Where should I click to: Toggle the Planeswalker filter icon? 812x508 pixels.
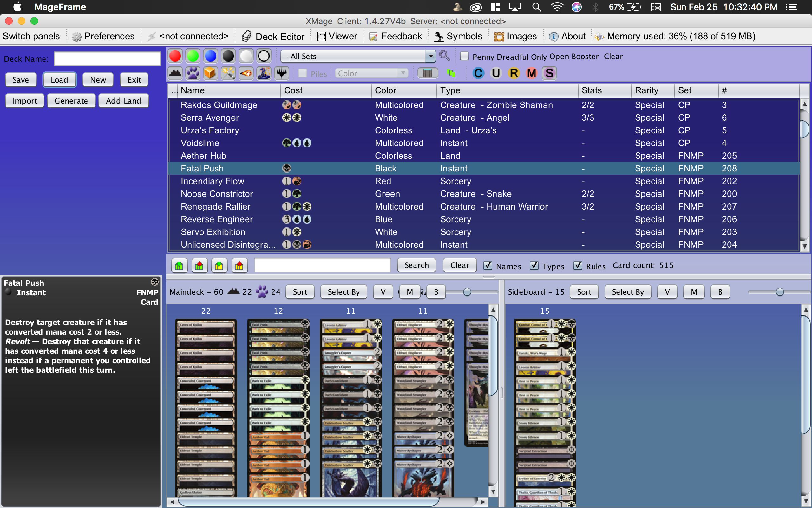click(x=282, y=73)
